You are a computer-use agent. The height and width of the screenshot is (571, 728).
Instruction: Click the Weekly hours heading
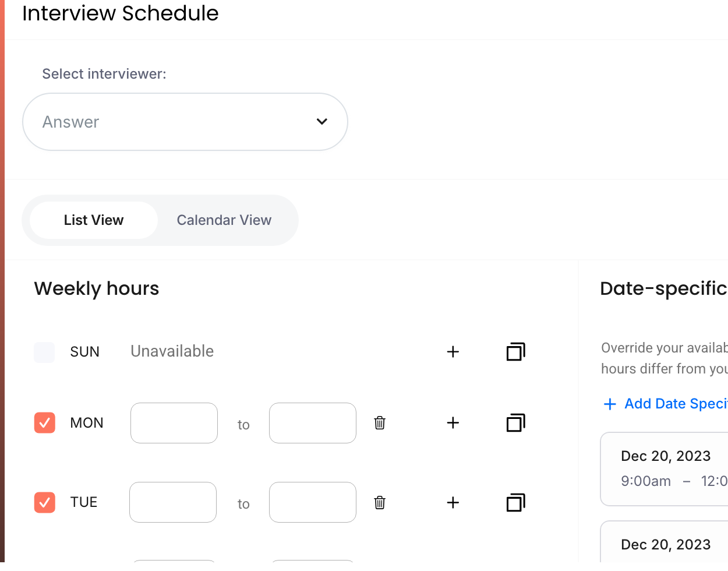pos(97,289)
